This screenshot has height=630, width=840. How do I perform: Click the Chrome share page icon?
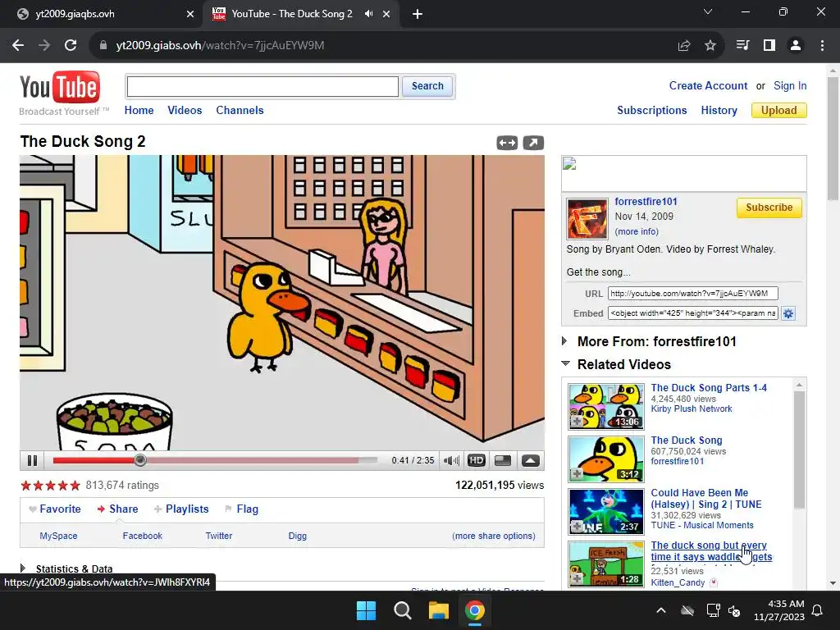click(x=683, y=45)
